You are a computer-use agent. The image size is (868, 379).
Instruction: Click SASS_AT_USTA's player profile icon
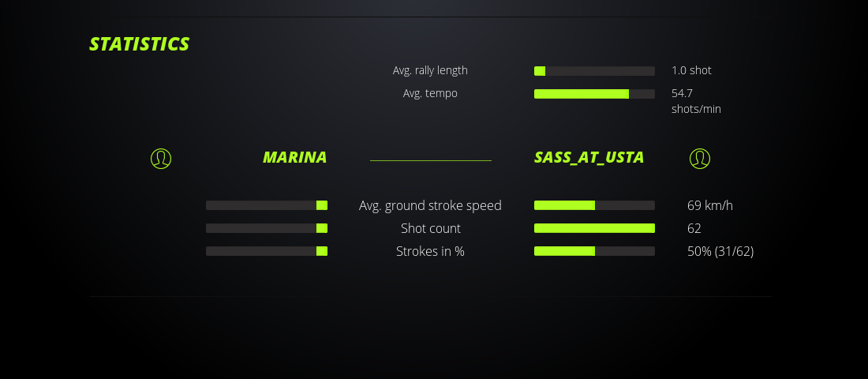click(700, 159)
